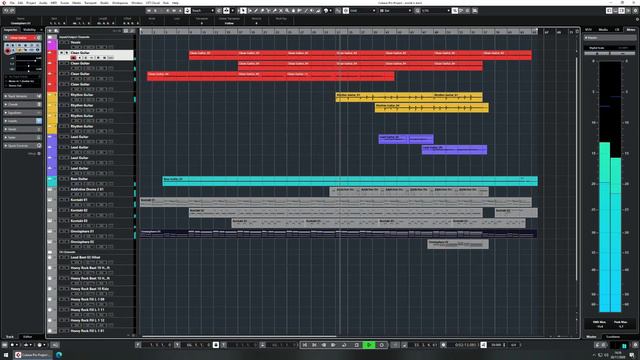
Task: Toggle Cycle loop button in transport
Action: 344,345
